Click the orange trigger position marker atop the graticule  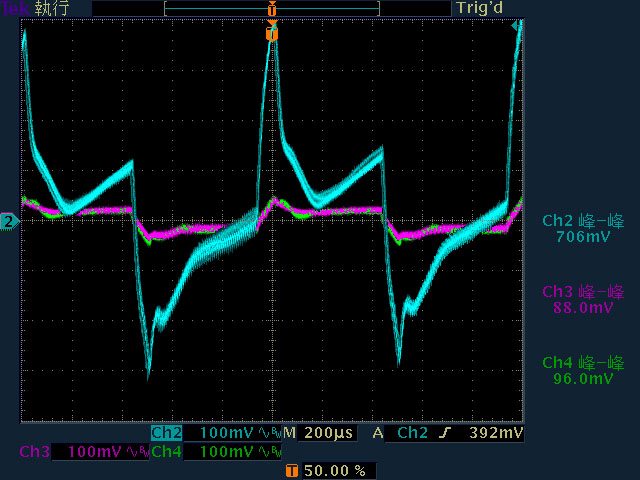click(x=271, y=33)
